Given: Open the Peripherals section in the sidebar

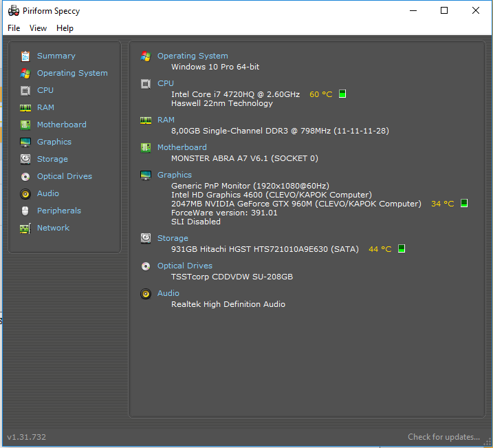Looking at the screenshot, I should click(59, 211).
